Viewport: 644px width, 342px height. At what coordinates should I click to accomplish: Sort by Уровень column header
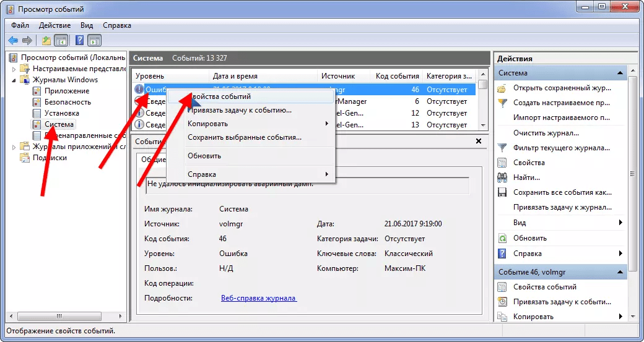click(170, 76)
